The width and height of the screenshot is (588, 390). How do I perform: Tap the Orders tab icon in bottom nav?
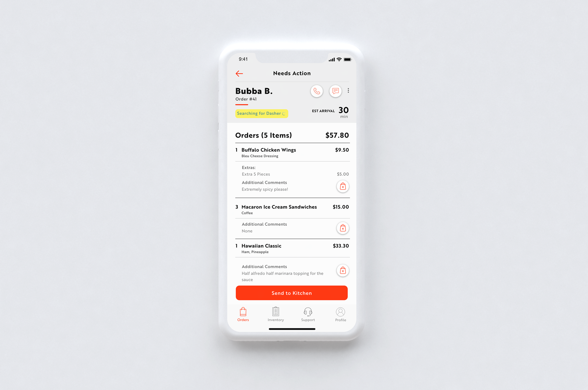pos(242,312)
